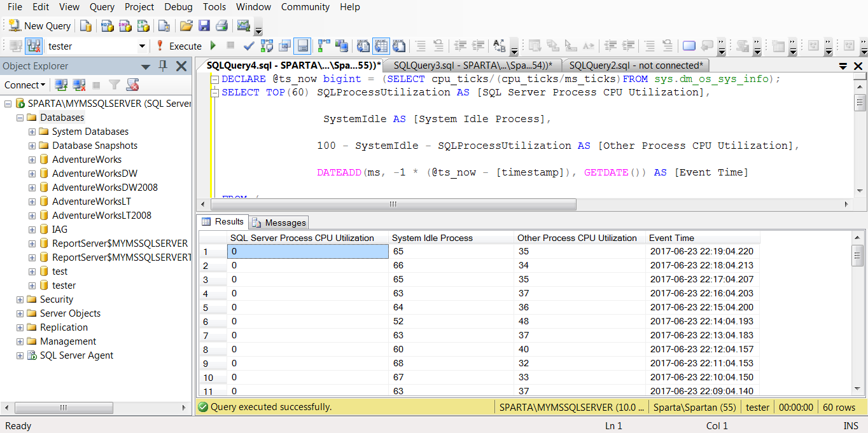Screen dimensions: 868x433
Task: Click Connect Object Explorer computer icon
Action: pos(61,85)
